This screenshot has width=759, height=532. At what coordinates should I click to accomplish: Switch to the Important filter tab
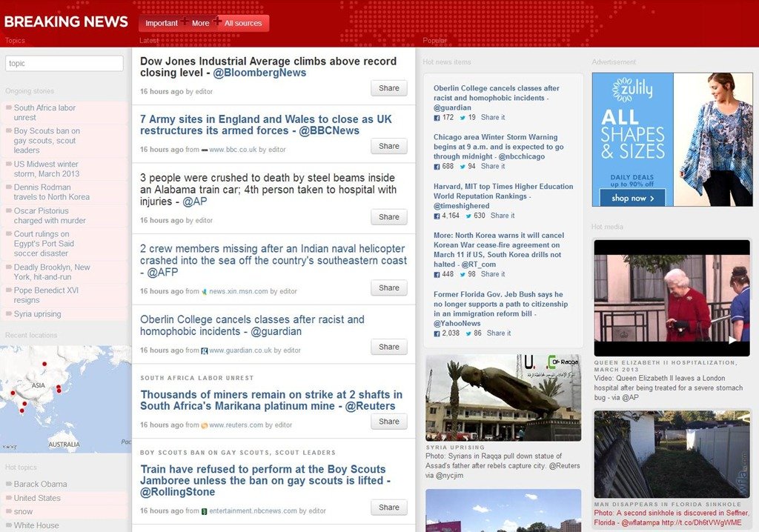tap(161, 23)
